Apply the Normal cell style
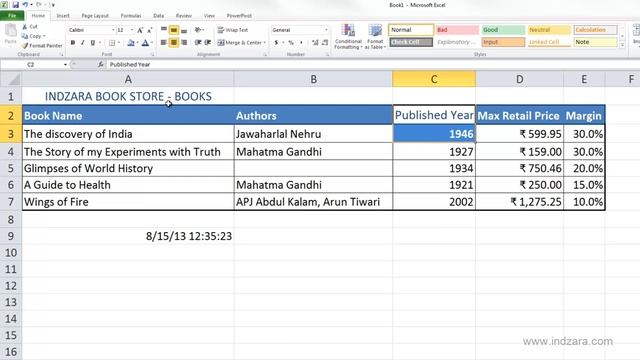The image size is (640, 360). (x=411, y=30)
